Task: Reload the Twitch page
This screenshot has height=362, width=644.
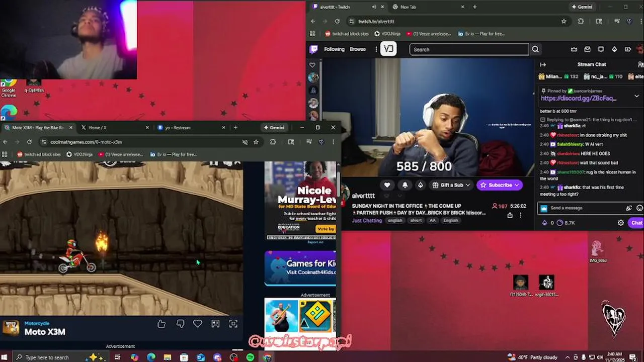Action: tap(337, 22)
